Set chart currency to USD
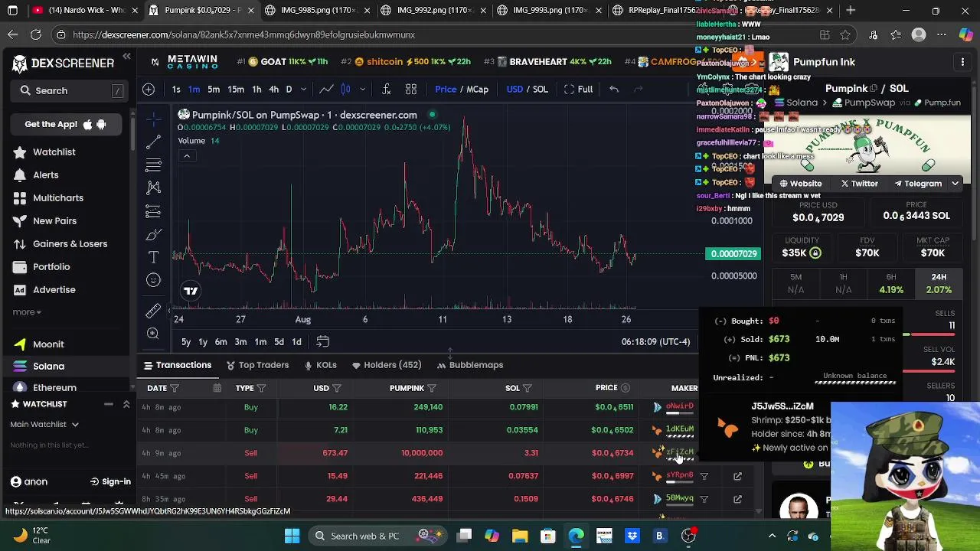Screen dimensions: 980x551 [x=514, y=90]
